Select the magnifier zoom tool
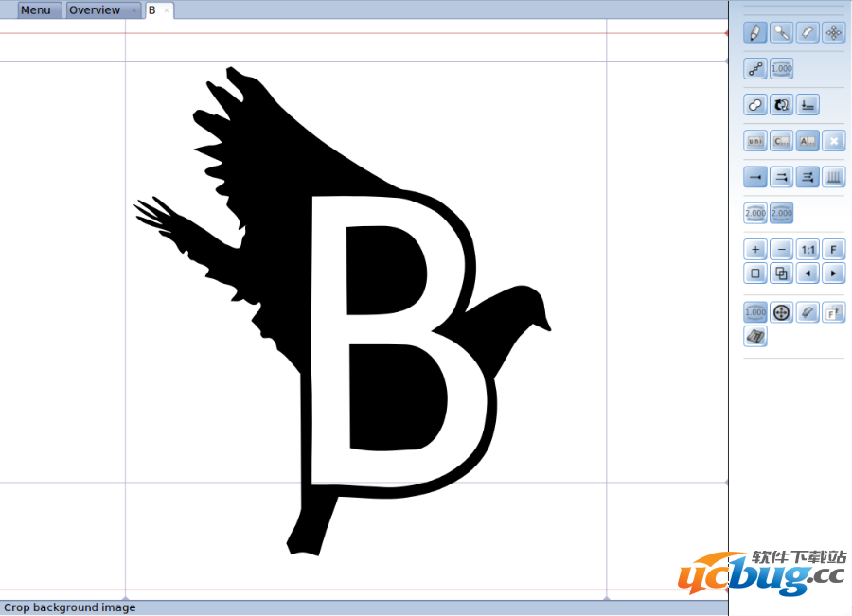The width and height of the screenshot is (852, 616). 781,32
